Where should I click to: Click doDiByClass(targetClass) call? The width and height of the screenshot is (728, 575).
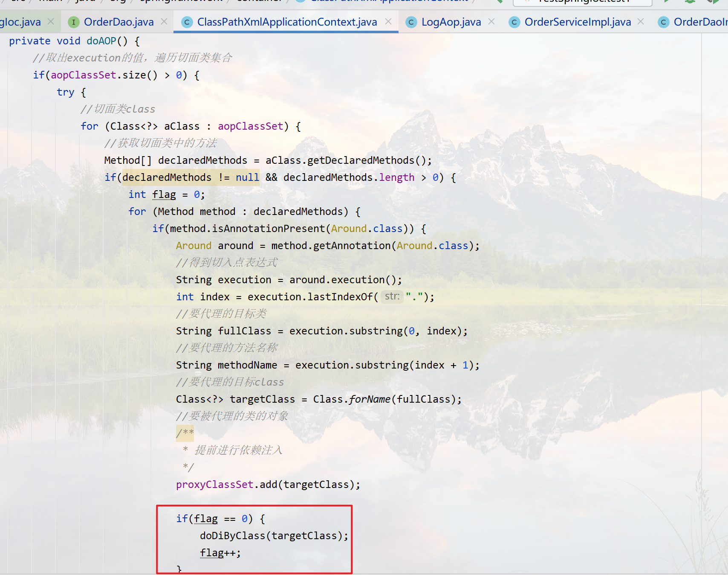coord(271,536)
